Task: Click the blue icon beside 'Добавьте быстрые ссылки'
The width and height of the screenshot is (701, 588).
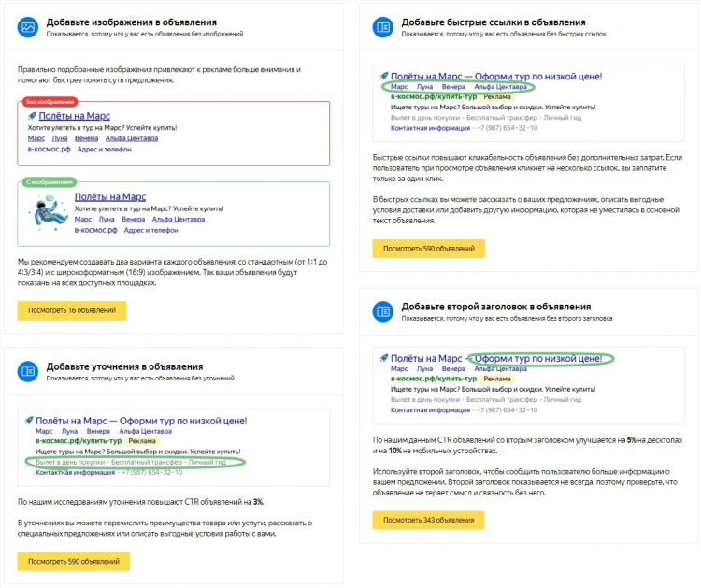Action: 382,27
